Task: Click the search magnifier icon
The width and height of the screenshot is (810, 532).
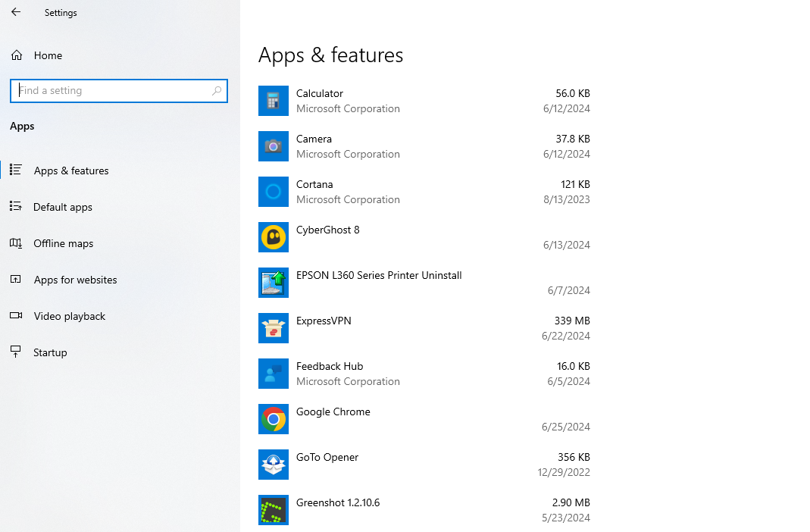Action: click(x=217, y=91)
